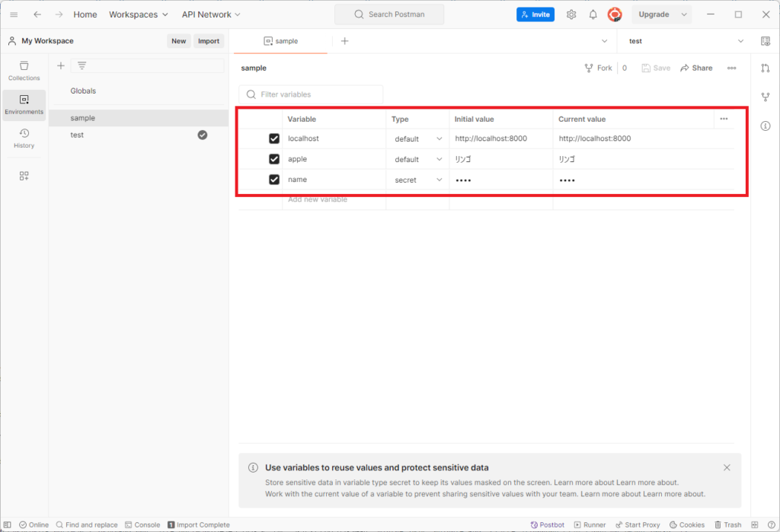Open the forks icon in right sidebar
The image size is (780, 532).
(x=766, y=97)
